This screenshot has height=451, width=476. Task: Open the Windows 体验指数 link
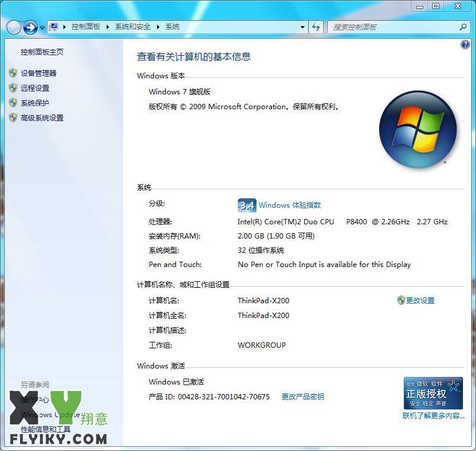290,205
